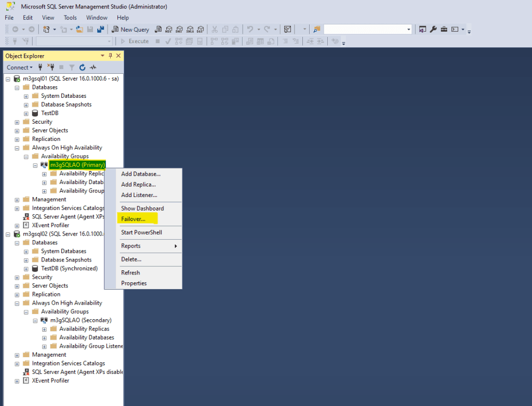Open the View menu
Image resolution: width=532 pixels, height=406 pixels.
(48, 18)
